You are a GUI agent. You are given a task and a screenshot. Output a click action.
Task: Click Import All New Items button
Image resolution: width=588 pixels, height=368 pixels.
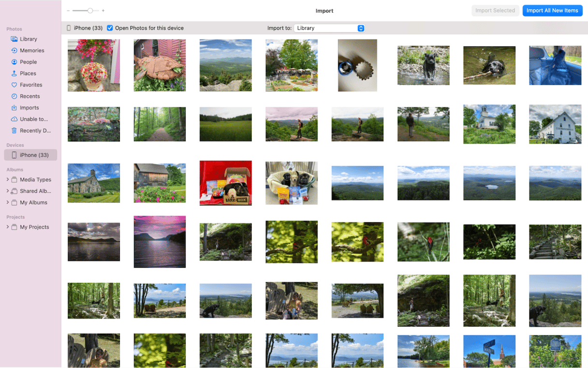pos(552,11)
